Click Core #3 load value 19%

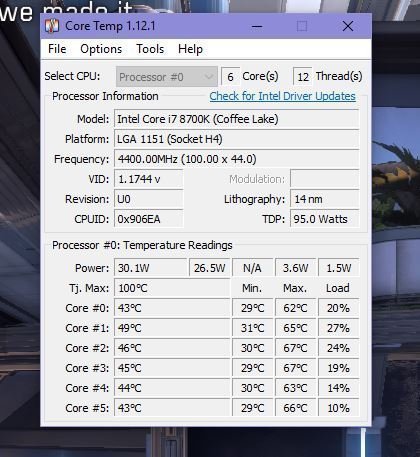point(339,368)
